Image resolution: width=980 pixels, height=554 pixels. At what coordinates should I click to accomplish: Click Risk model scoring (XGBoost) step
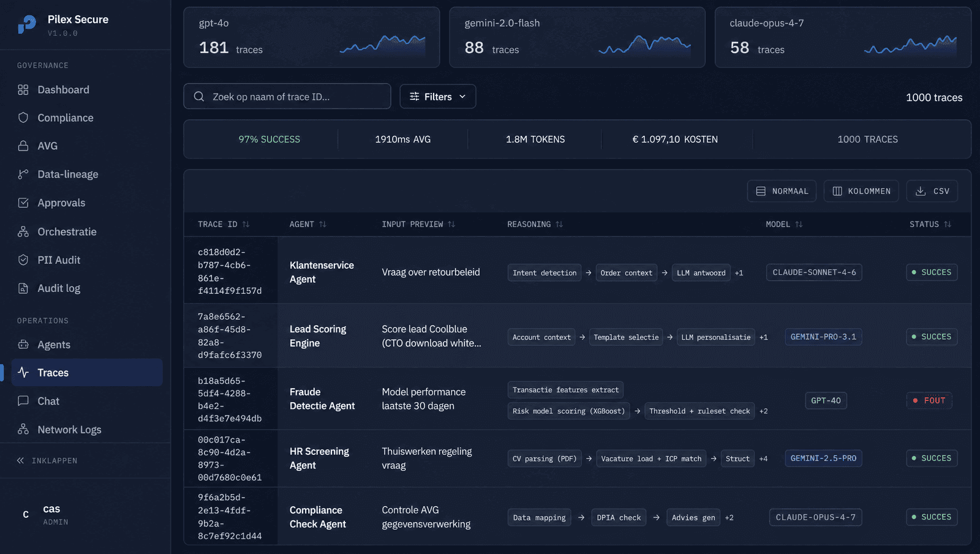(569, 411)
